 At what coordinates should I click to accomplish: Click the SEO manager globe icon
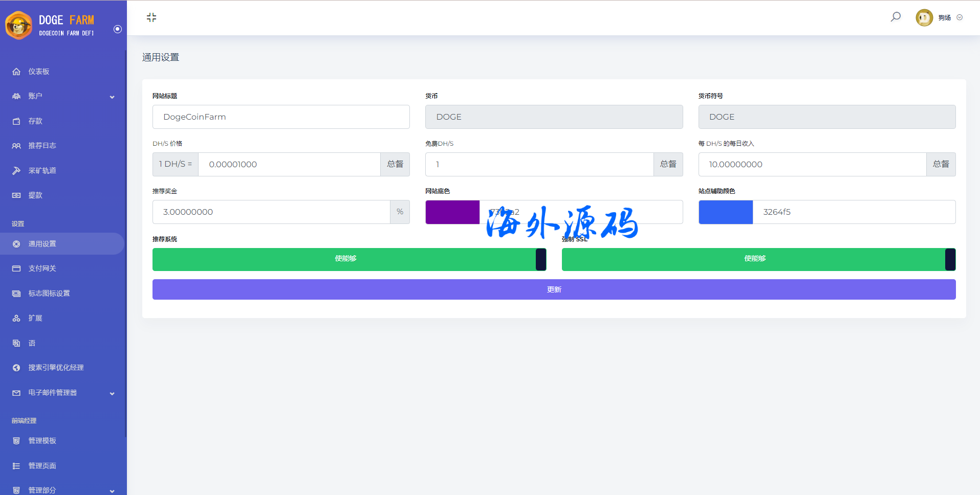click(16, 368)
